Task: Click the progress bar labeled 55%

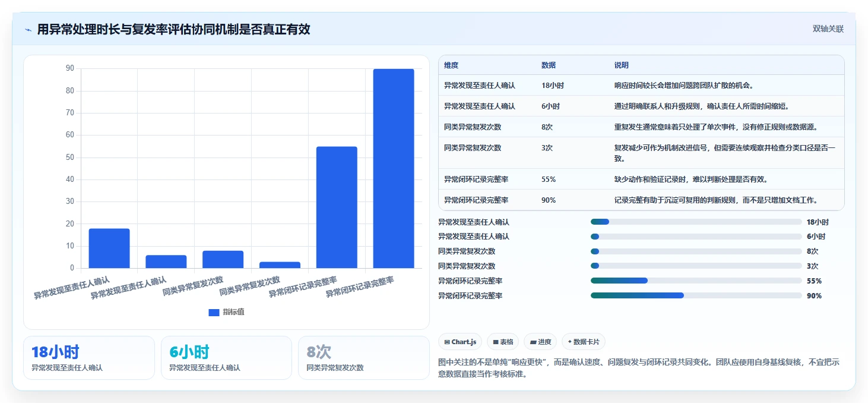Action: pos(696,281)
